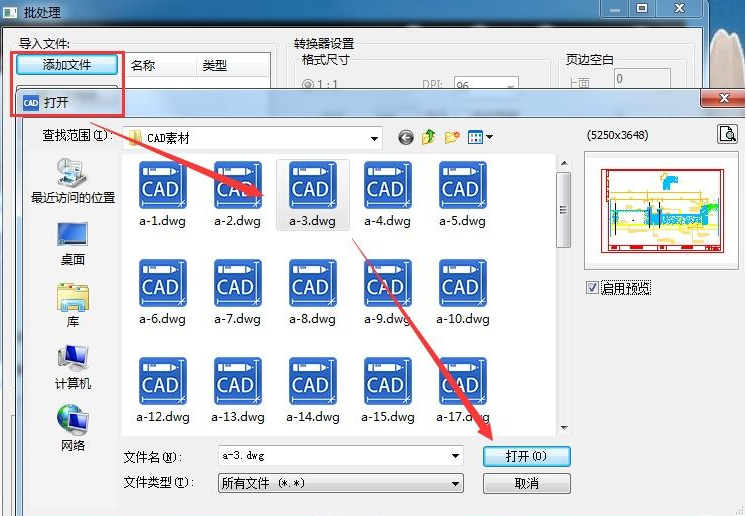Select the a-13.dwg CAD file icon
This screenshot has height=516, width=747.
237,381
